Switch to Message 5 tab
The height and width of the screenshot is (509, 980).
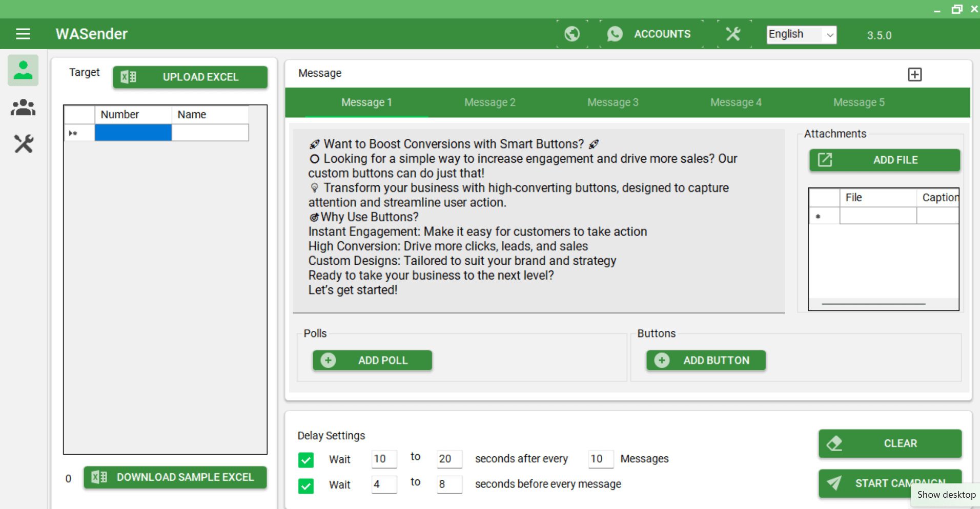click(859, 102)
